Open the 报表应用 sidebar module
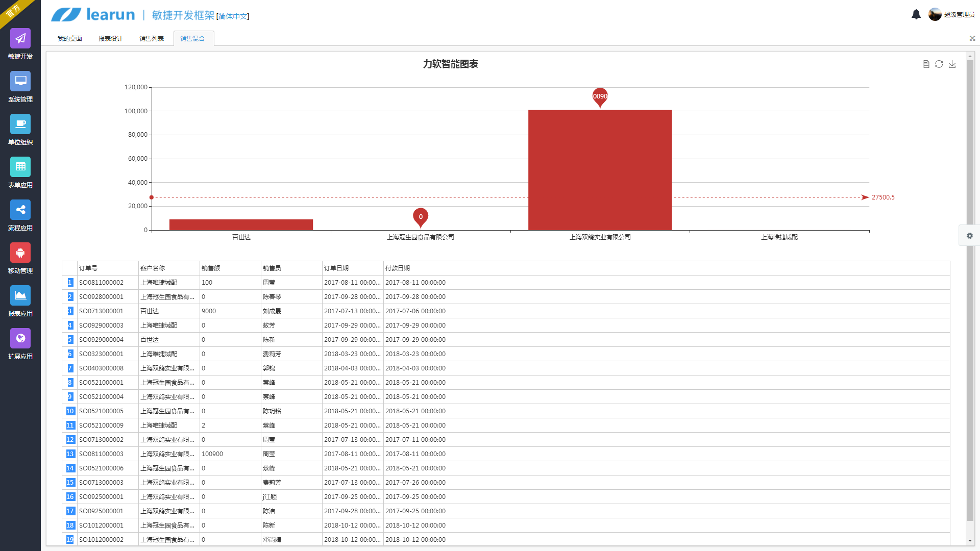 20,302
